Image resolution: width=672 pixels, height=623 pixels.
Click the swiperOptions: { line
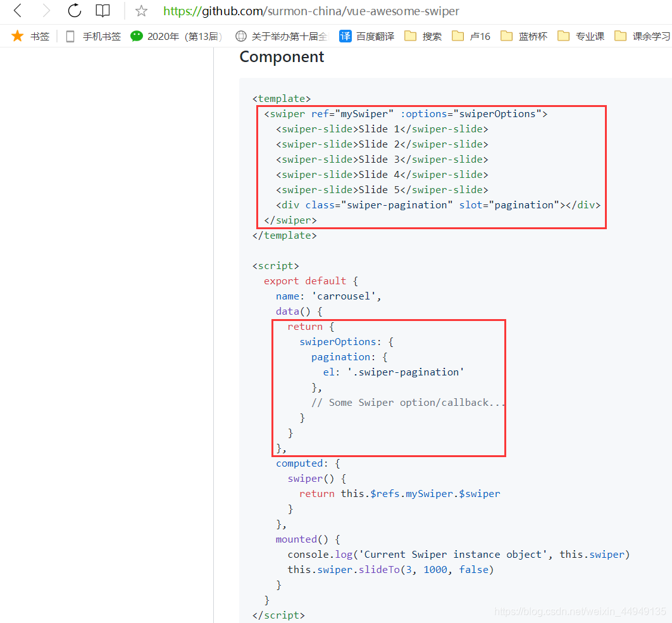(346, 342)
